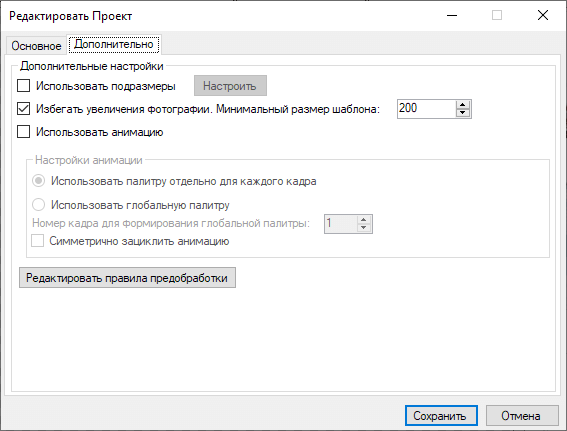Minimize the Редактировать Проект window

pos(452,15)
